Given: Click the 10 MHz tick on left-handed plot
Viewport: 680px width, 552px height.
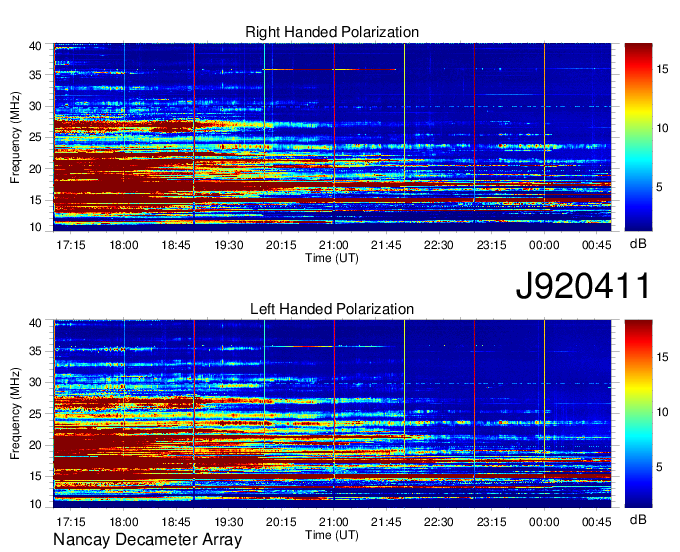Looking at the screenshot, I should [x=35, y=504].
